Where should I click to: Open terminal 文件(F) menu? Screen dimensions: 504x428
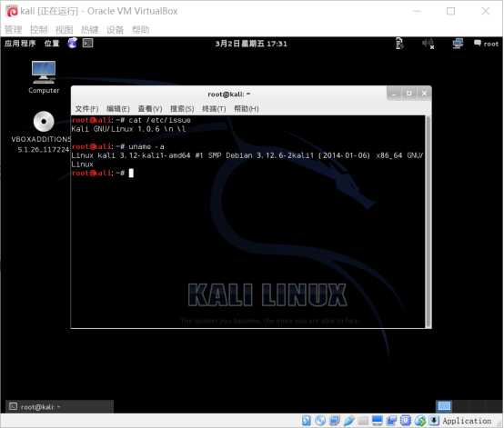tap(86, 109)
